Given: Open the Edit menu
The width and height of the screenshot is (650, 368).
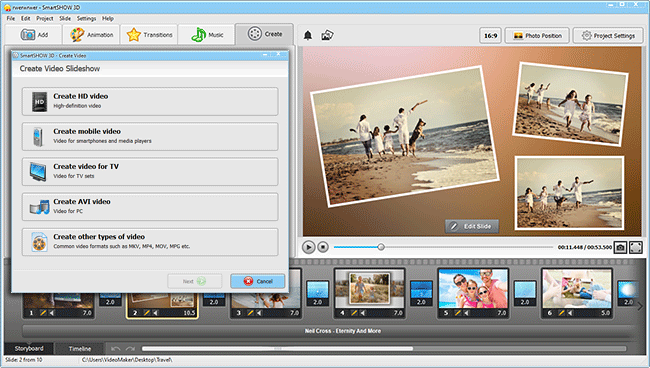Looking at the screenshot, I should [26, 18].
